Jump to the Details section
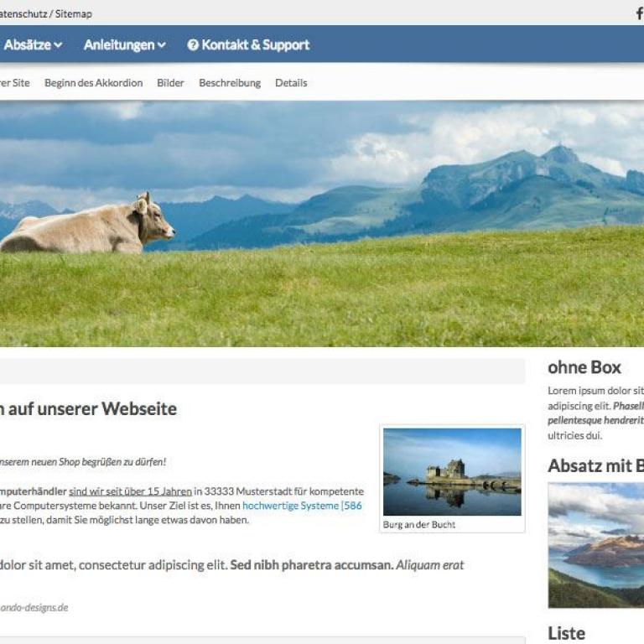Viewport: 644px width, 644px height. 291,83
